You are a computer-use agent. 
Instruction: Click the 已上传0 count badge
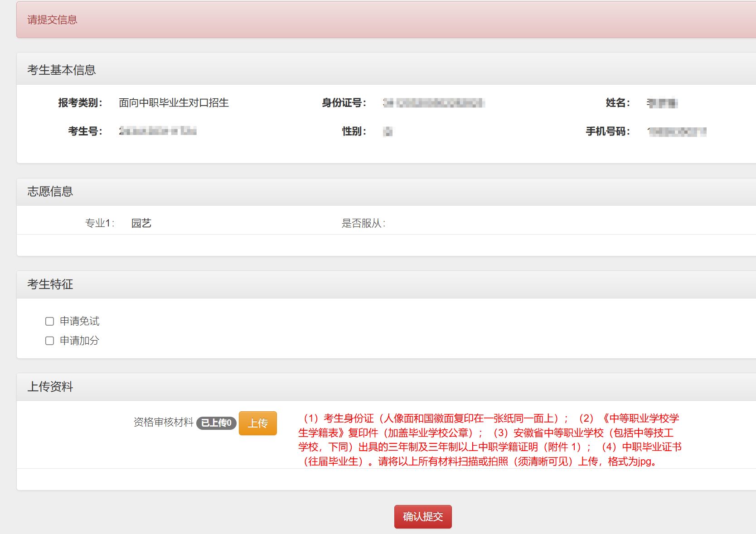[x=216, y=423]
